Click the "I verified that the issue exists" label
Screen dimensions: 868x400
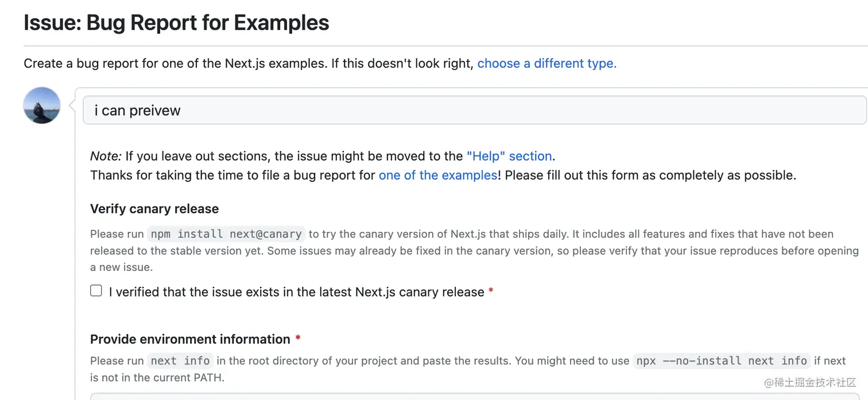296,292
